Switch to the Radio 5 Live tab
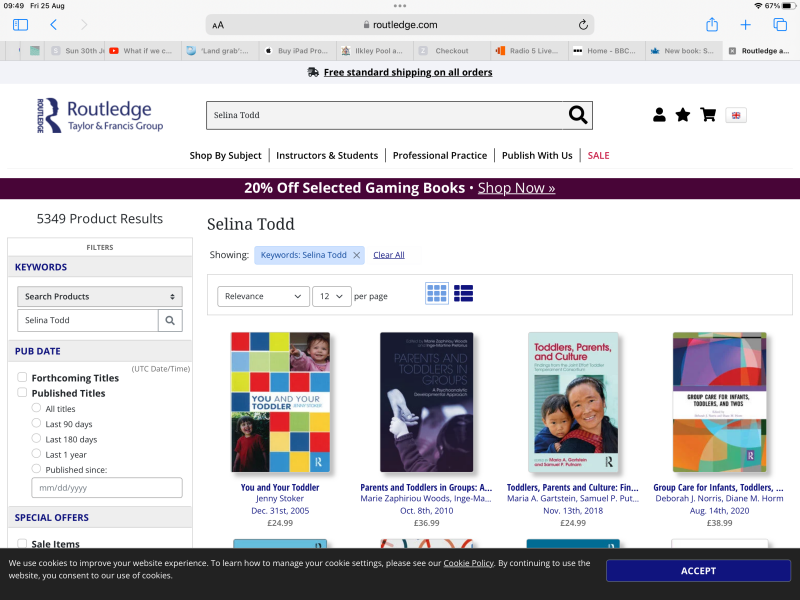This screenshot has width=800, height=600. coord(529,51)
